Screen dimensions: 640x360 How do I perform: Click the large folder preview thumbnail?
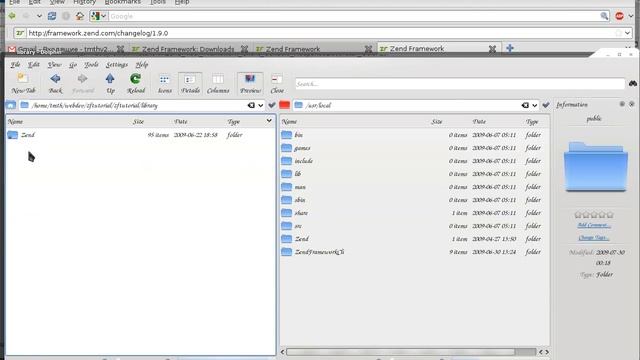[596, 167]
